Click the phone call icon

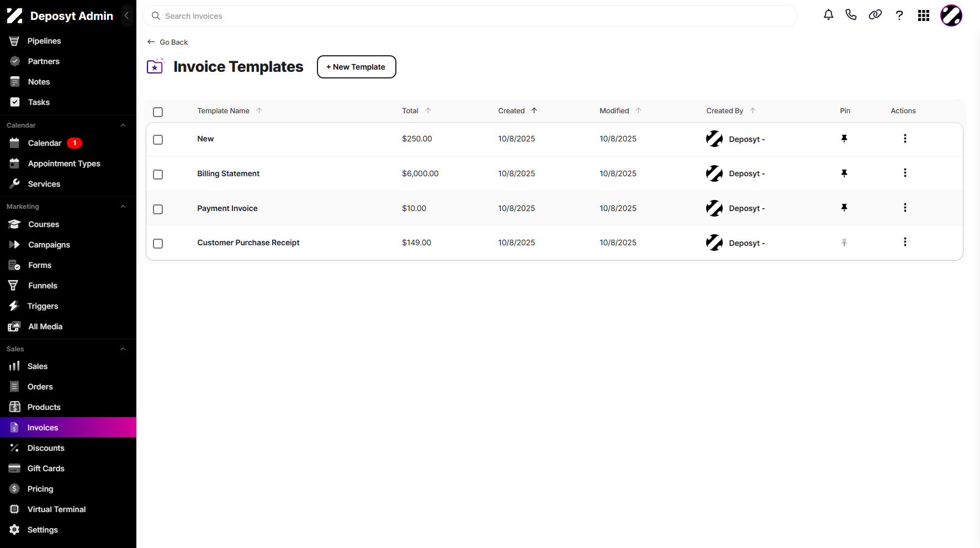tap(851, 15)
